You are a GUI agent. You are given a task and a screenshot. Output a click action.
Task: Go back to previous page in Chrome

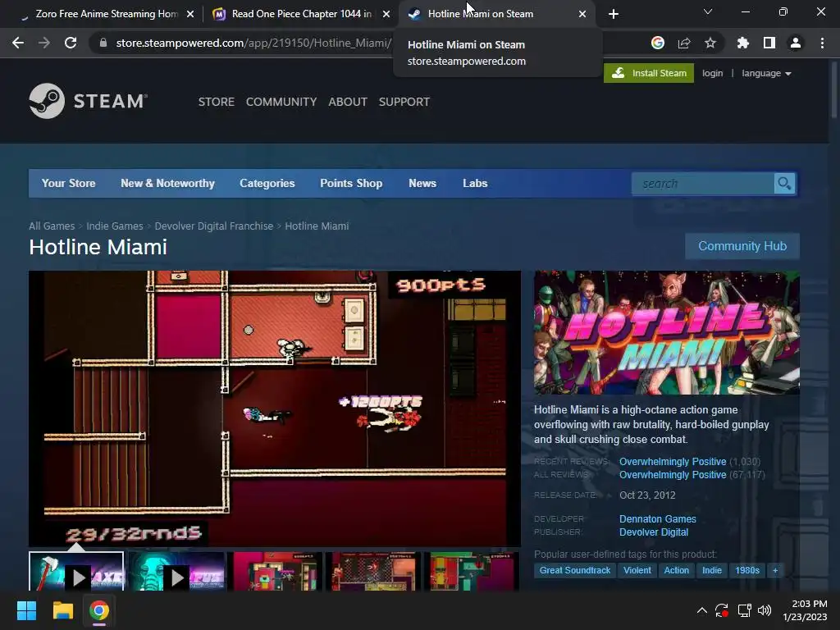[x=18, y=43]
